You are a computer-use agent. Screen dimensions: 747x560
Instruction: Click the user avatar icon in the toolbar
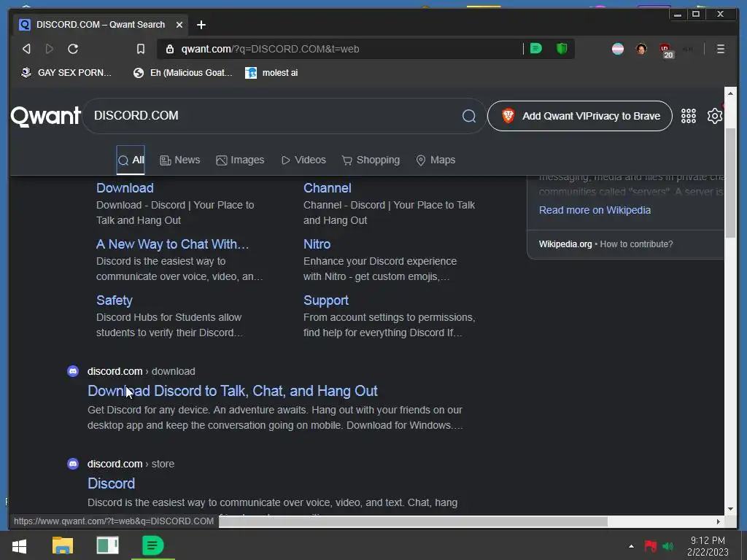(641, 49)
